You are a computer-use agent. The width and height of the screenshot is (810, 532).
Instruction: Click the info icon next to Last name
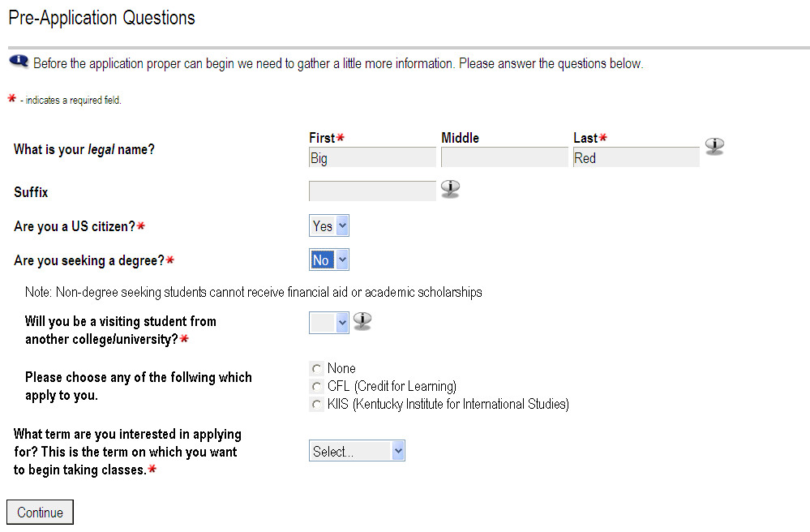[714, 146]
